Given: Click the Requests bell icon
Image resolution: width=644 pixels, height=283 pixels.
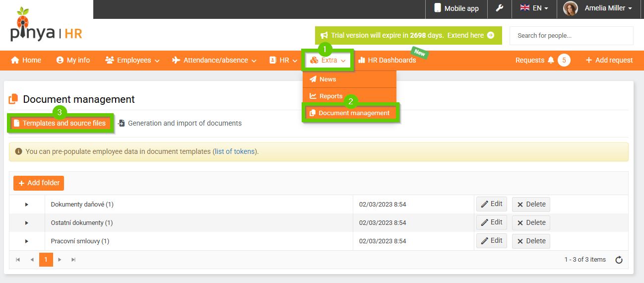Looking at the screenshot, I should (x=551, y=60).
